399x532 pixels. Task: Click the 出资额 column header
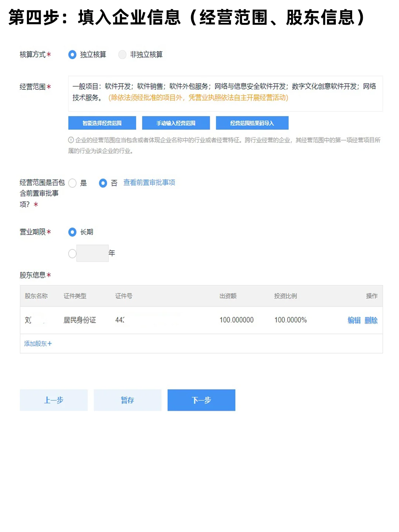tap(228, 296)
